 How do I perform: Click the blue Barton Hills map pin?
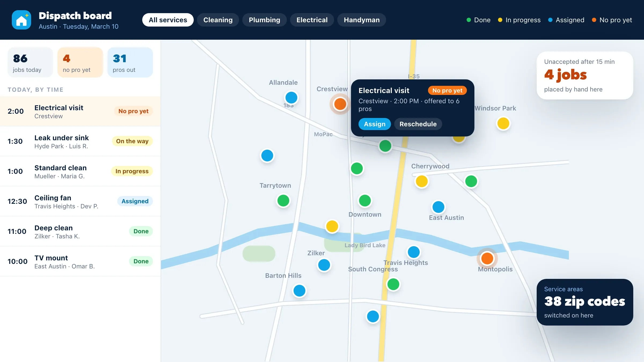click(x=299, y=291)
